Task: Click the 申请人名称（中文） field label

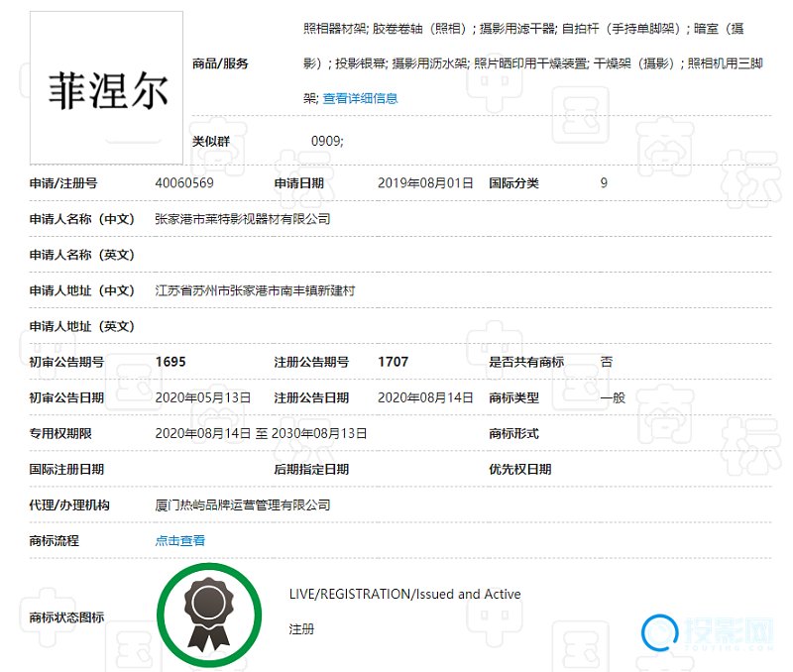Action: 81,219
